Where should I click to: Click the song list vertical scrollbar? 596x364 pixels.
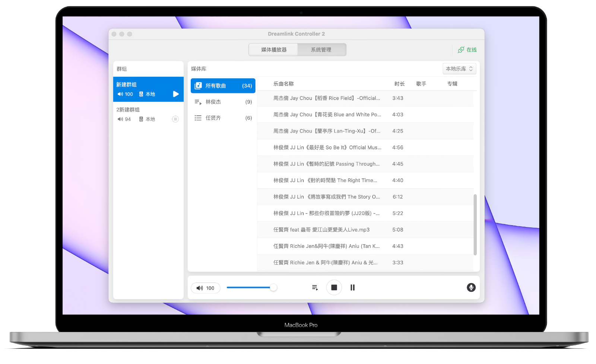(475, 225)
